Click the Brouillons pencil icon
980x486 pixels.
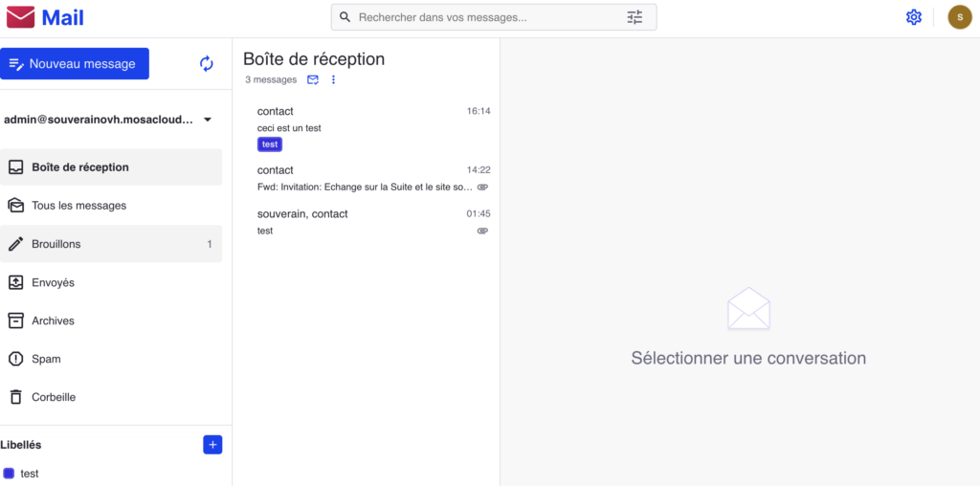coord(15,244)
